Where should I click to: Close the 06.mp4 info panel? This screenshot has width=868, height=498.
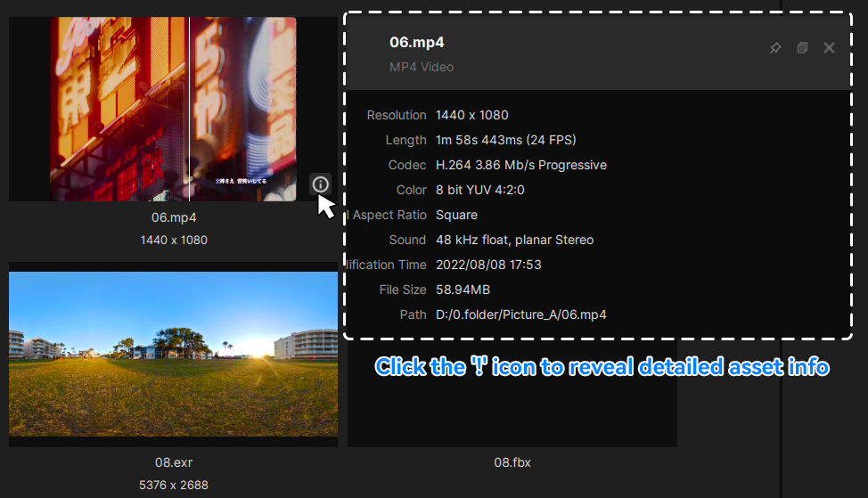point(829,48)
